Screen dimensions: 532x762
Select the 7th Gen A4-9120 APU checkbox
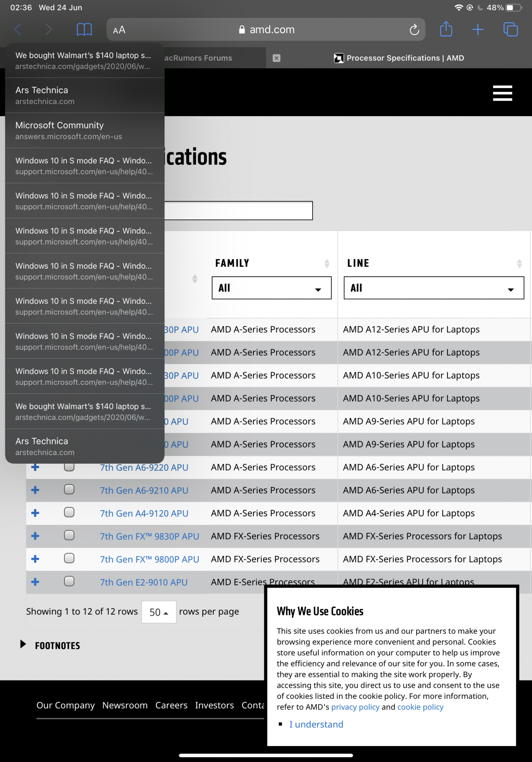coord(69,512)
